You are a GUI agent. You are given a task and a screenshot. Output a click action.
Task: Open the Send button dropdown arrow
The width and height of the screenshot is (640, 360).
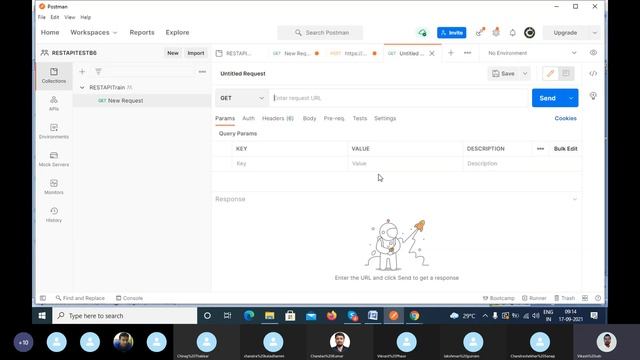pos(571,98)
